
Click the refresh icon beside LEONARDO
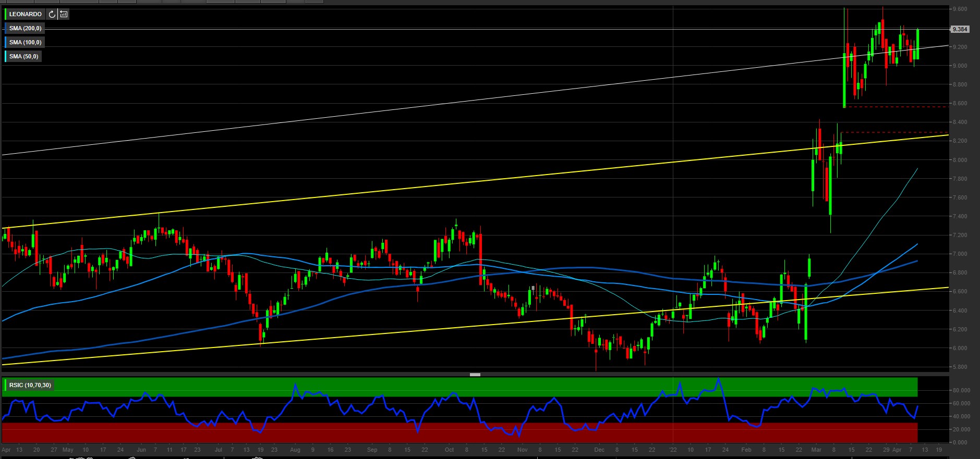(52, 14)
